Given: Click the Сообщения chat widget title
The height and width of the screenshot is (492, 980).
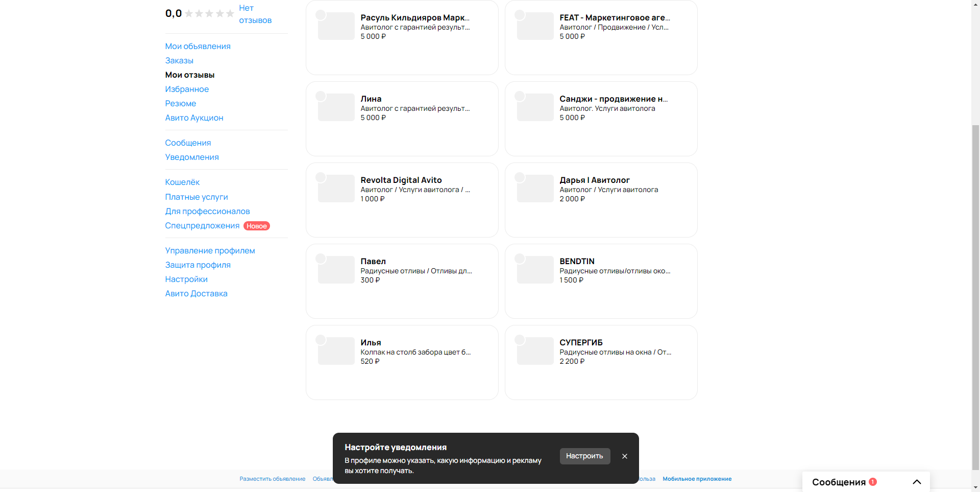Looking at the screenshot, I should click(839, 482).
